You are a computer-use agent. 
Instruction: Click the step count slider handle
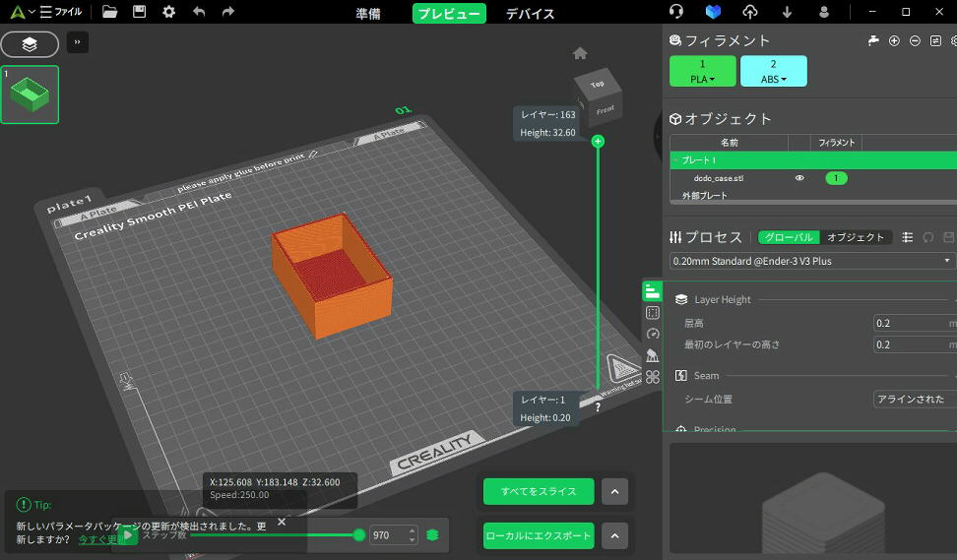pos(359,535)
